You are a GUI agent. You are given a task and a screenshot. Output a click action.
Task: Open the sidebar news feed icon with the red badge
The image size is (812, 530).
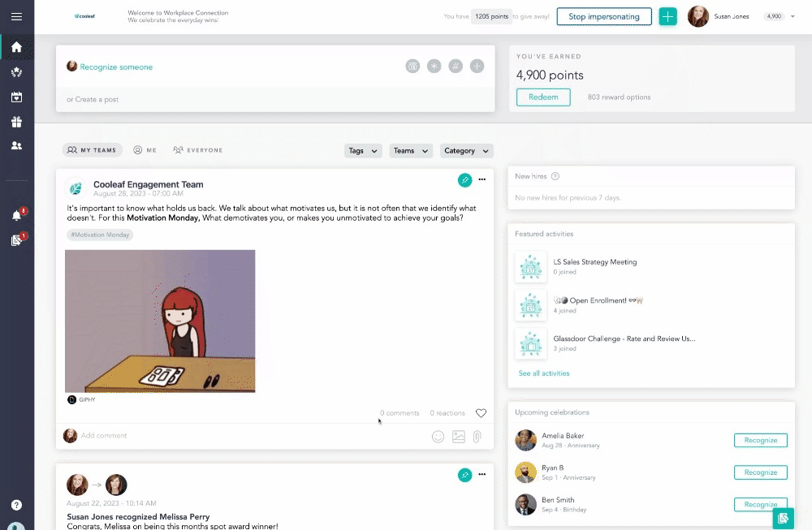click(17, 240)
